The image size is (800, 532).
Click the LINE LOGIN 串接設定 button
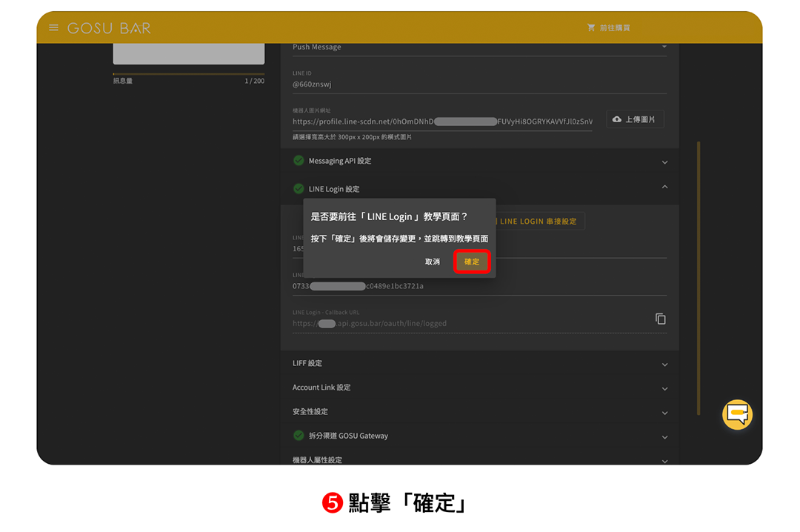tap(539, 221)
